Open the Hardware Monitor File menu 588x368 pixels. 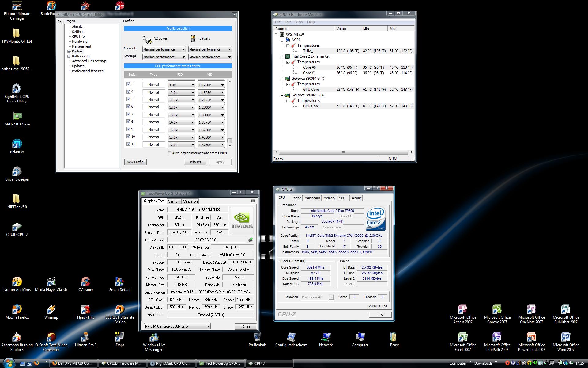[278, 22]
